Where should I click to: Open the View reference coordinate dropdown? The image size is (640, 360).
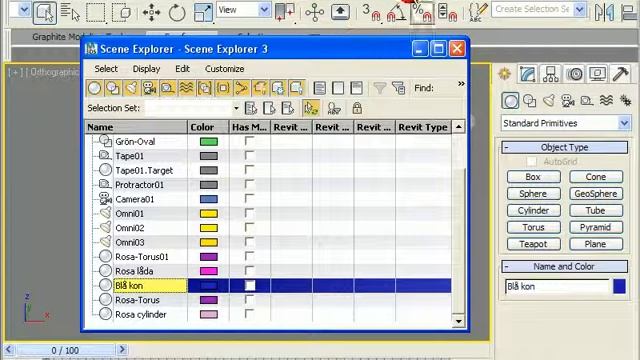(264, 10)
